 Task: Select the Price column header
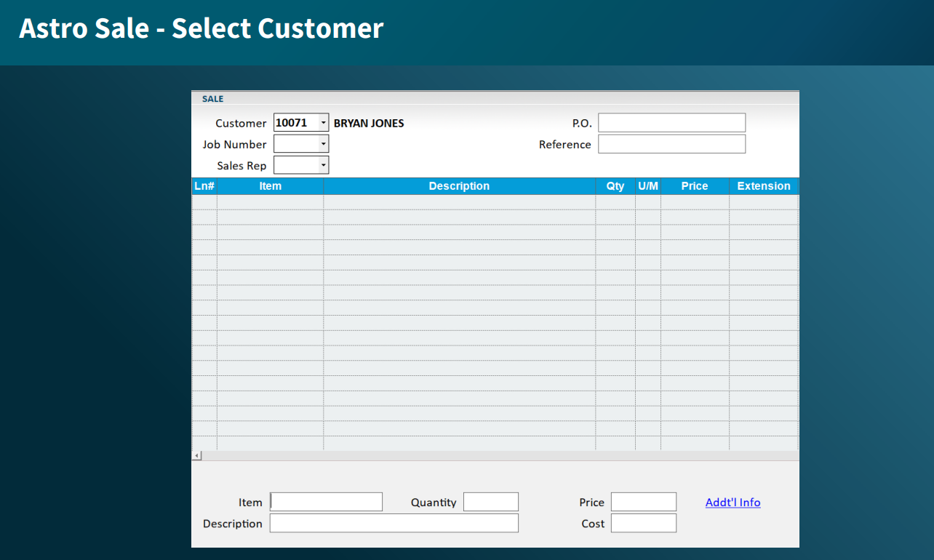pos(694,186)
